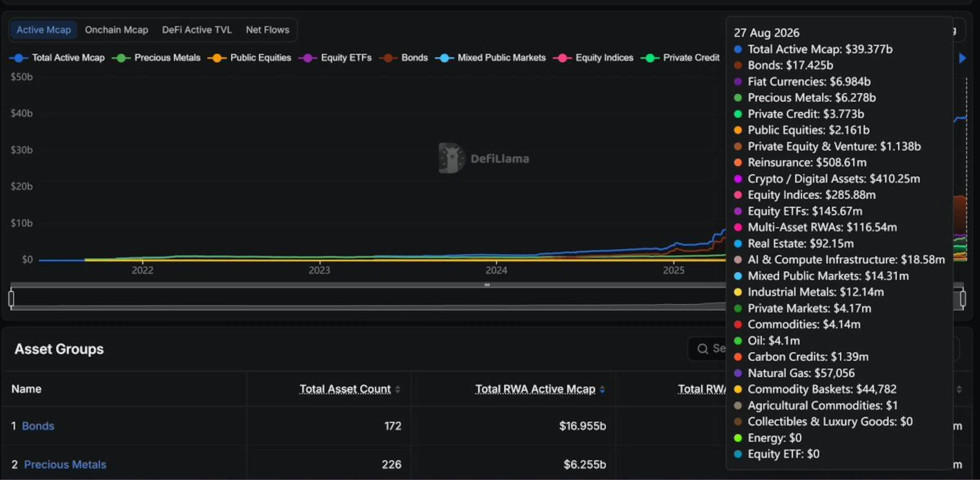The height and width of the screenshot is (480, 980).
Task: Click tooltip row Carbon Credits: $1.39m
Action: pyautogui.click(x=801, y=357)
